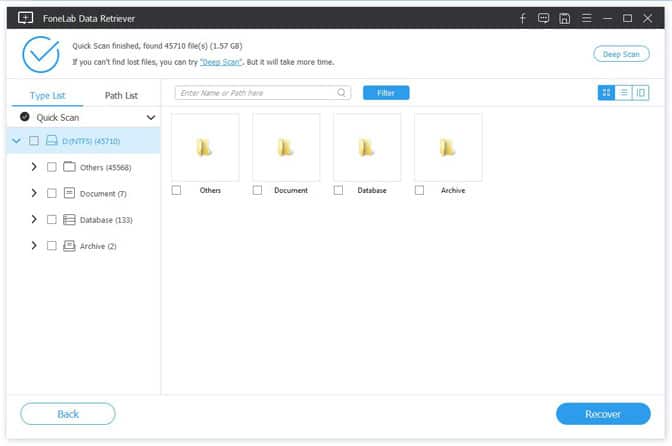Image resolution: width=672 pixels, height=446 pixels.
Task: Switch to the Path List tab
Action: (121, 96)
